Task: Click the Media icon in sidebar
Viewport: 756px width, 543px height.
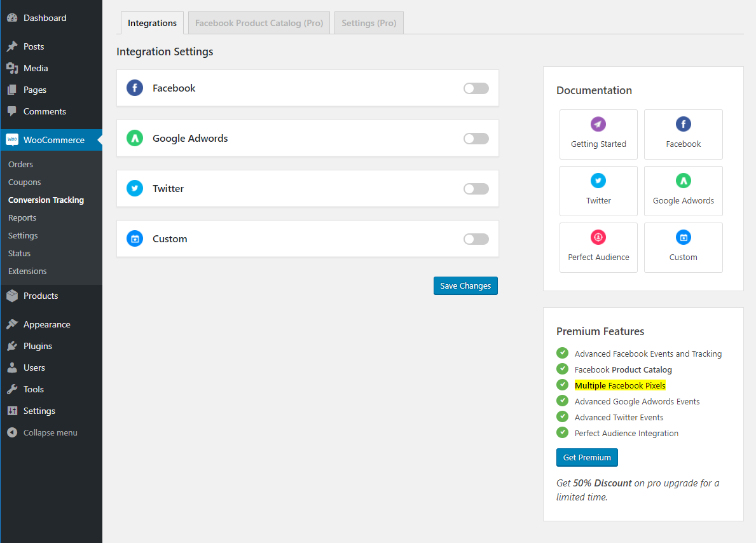Action: [12, 68]
